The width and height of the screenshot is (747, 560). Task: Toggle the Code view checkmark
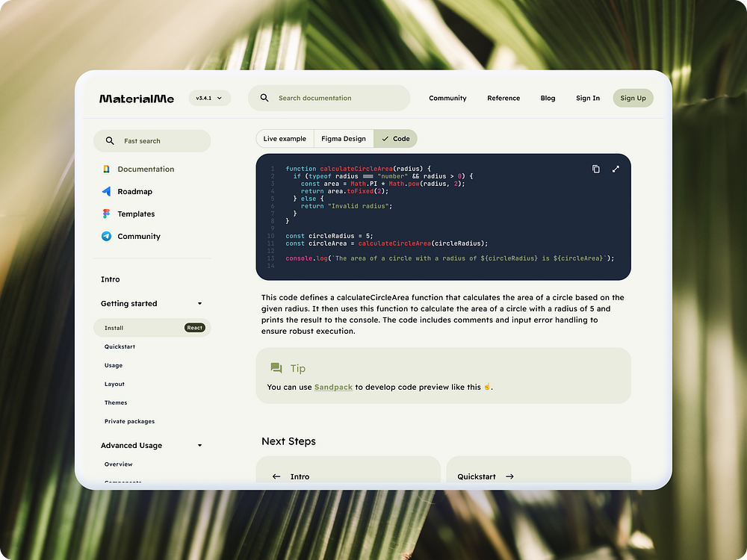[385, 138]
